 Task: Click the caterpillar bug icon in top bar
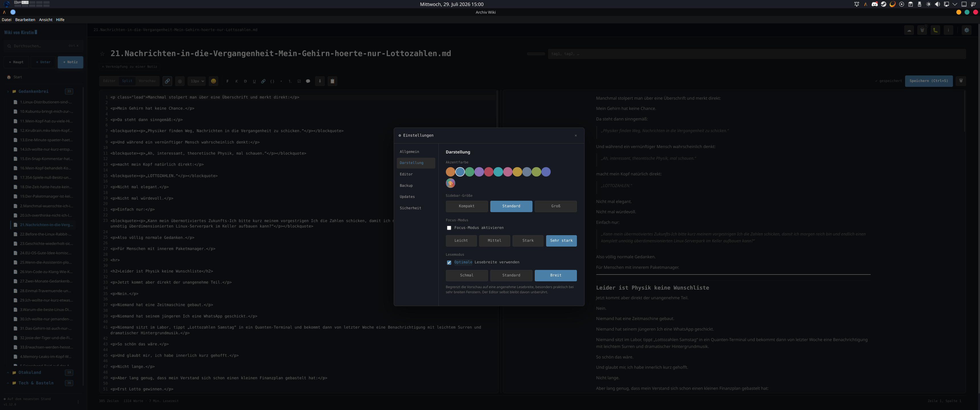(936, 30)
